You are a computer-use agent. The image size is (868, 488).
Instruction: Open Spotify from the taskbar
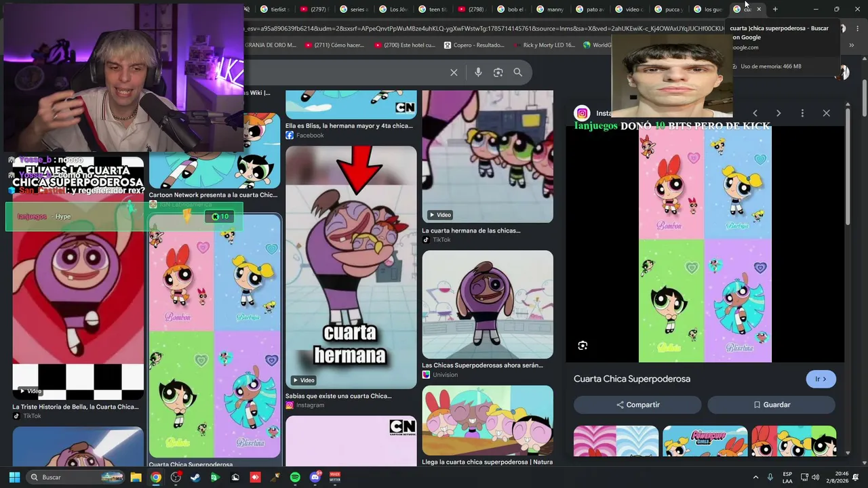click(x=295, y=477)
